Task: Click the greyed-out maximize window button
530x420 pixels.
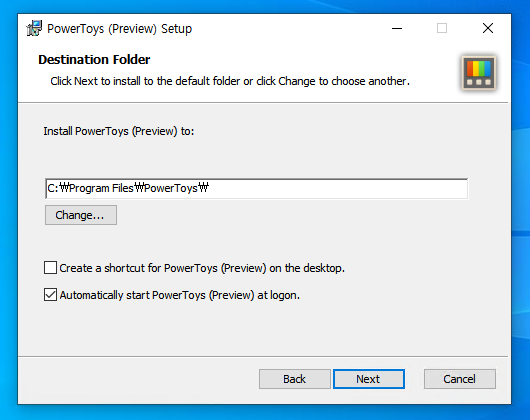Action: (x=442, y=28)
